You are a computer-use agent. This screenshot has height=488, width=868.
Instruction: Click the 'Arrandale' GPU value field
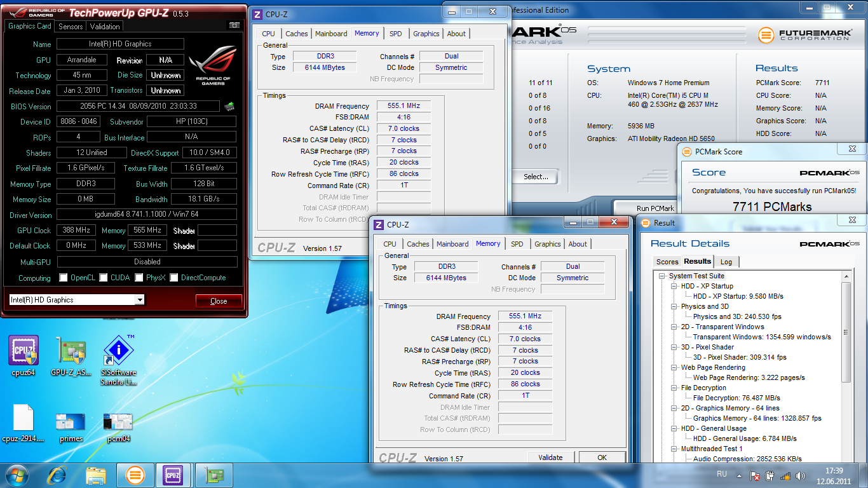click(x=81, y=60)
